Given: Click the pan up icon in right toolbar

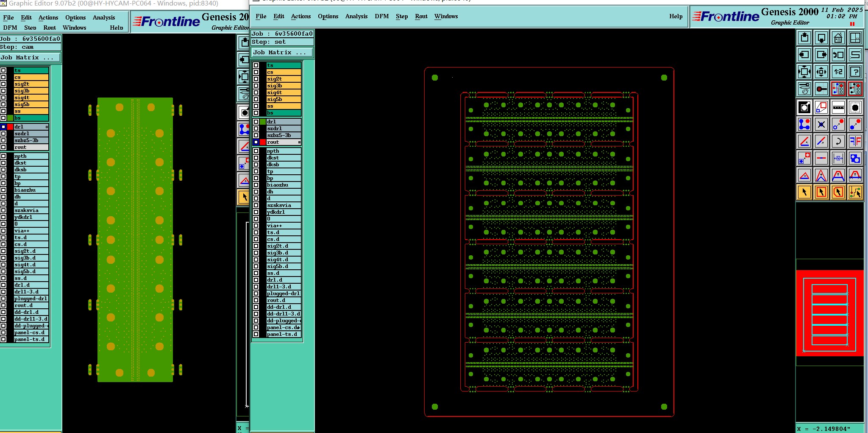Looking at the screenshot, I should (x=804, y=38).
